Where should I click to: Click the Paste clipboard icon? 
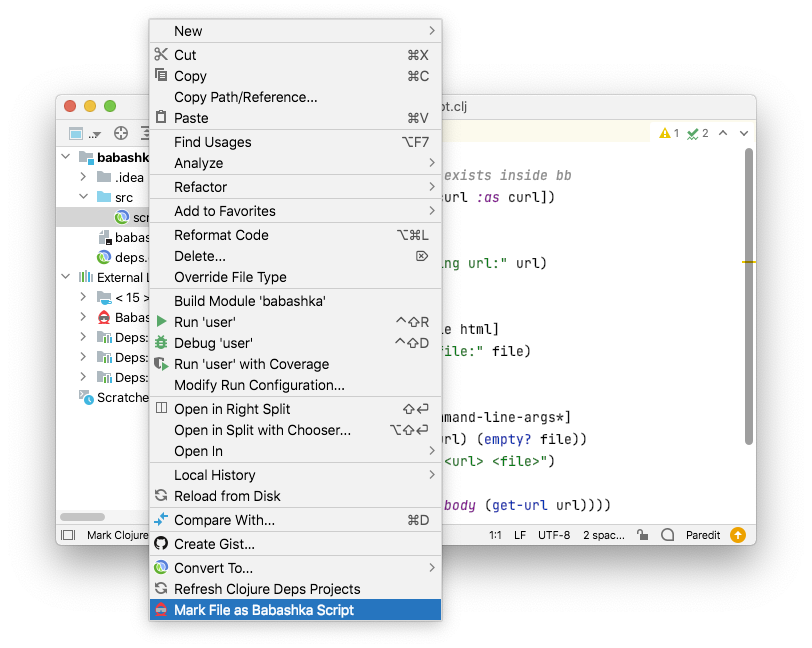point(161,117)
